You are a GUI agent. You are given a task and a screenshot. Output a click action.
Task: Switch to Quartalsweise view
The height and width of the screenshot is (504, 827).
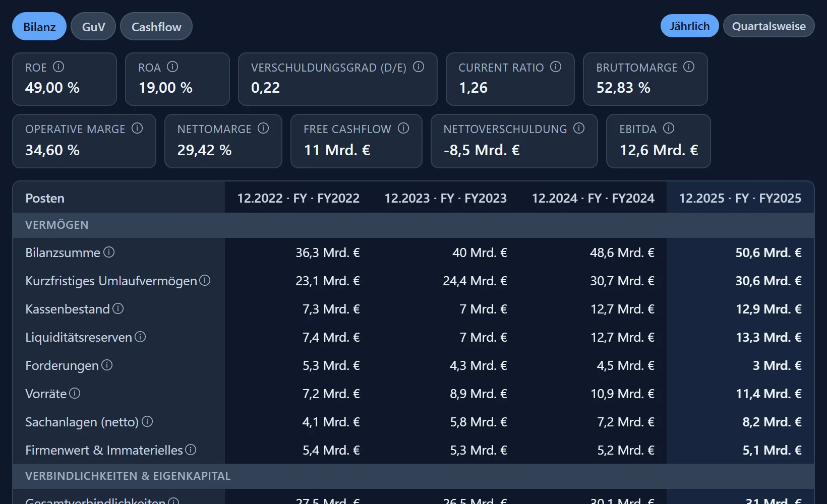point(769,26)
